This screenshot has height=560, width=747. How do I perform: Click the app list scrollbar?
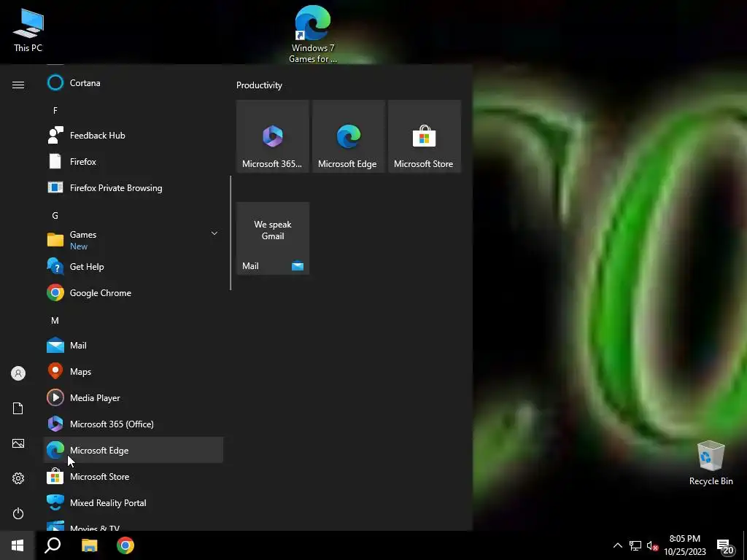(x=231, y=233)
